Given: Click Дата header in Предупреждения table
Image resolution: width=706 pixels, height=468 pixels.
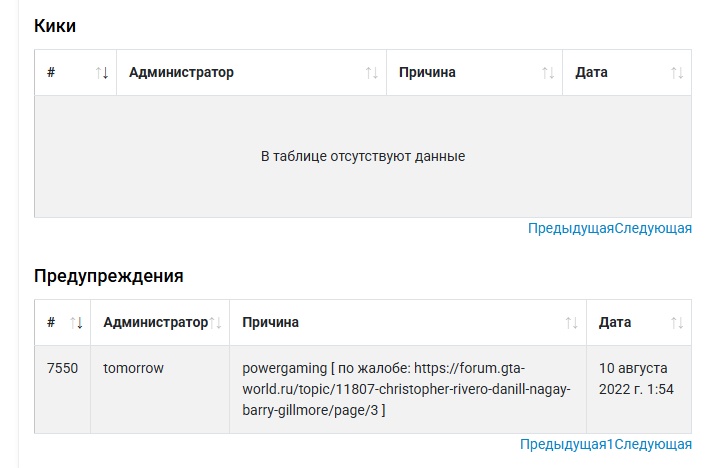Looking at the screenshot, I should pyautogui.click(x=615, y=323).
